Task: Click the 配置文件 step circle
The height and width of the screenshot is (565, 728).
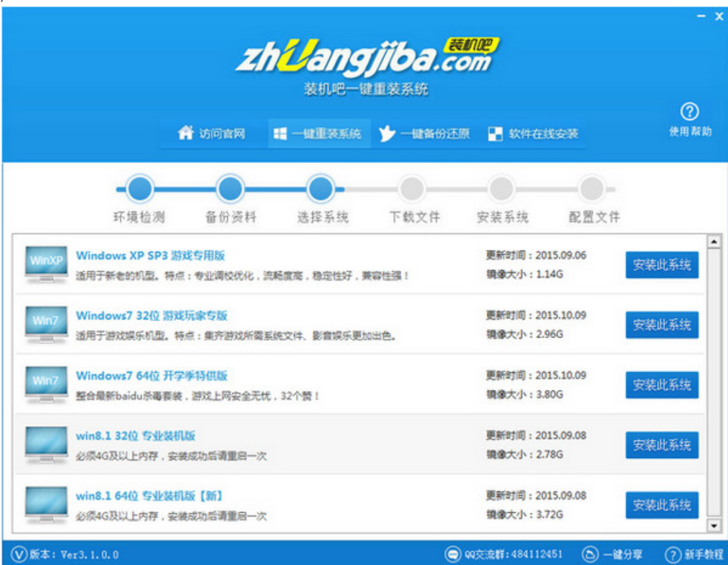Action: (592, 189)
